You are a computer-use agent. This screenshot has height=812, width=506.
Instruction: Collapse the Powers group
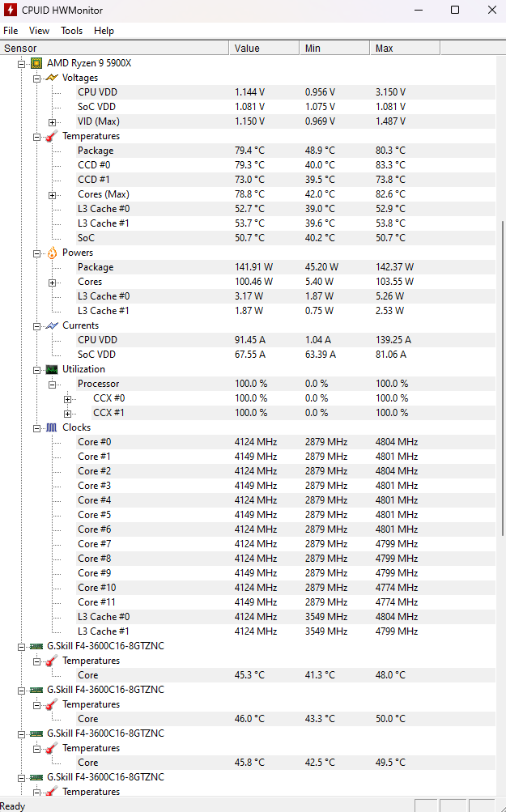(x=36, y=253)
